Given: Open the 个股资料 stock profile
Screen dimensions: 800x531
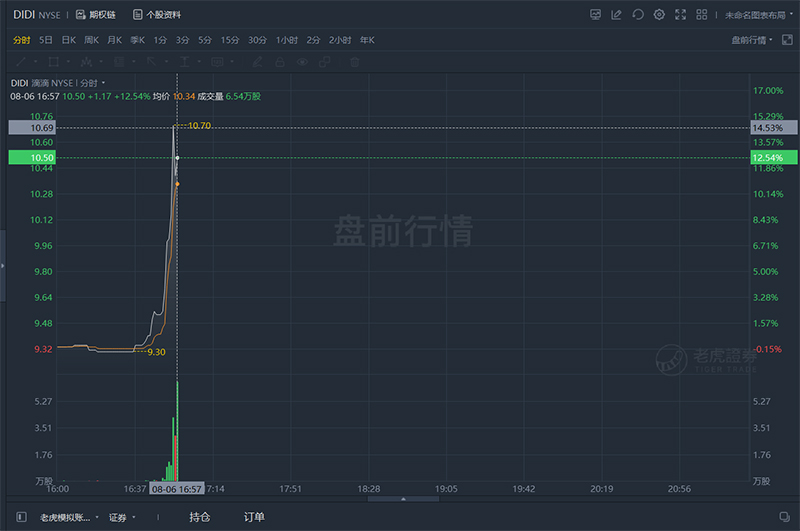Looking at the screenshot, I should click(157, 15).
